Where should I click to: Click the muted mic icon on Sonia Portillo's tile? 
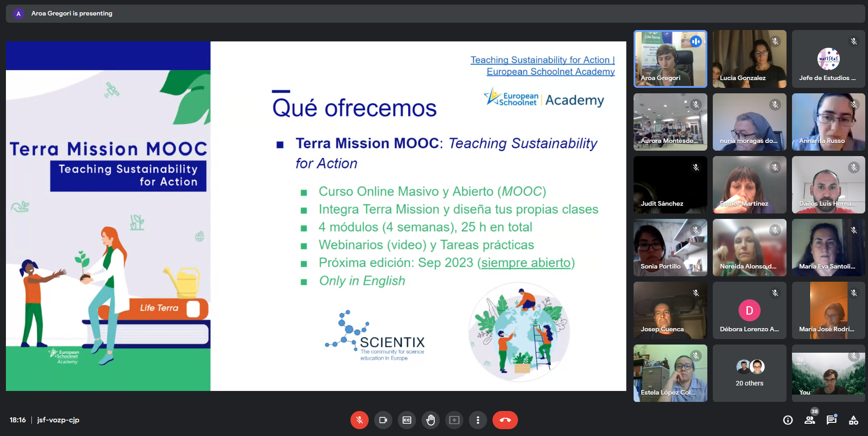695,230
